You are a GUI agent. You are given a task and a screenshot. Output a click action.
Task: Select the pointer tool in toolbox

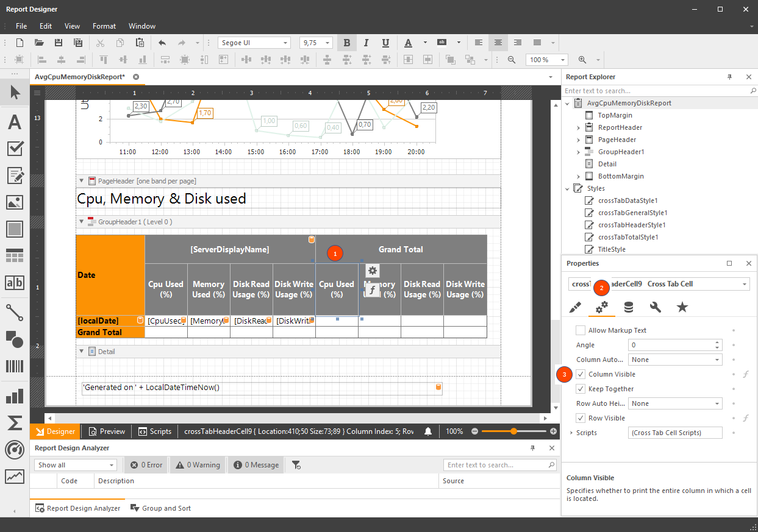15,93
